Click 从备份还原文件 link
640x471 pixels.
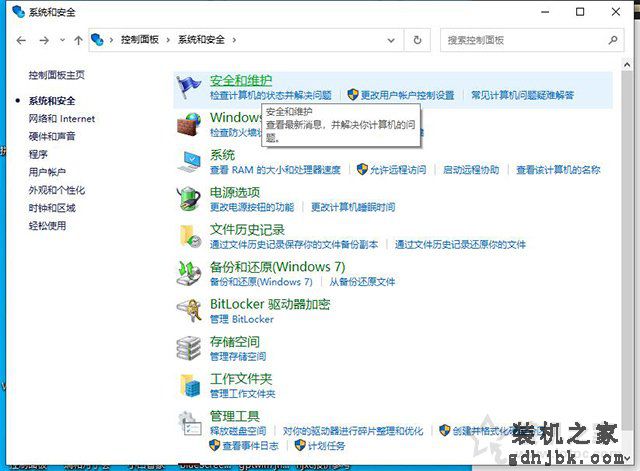[362, 282]
